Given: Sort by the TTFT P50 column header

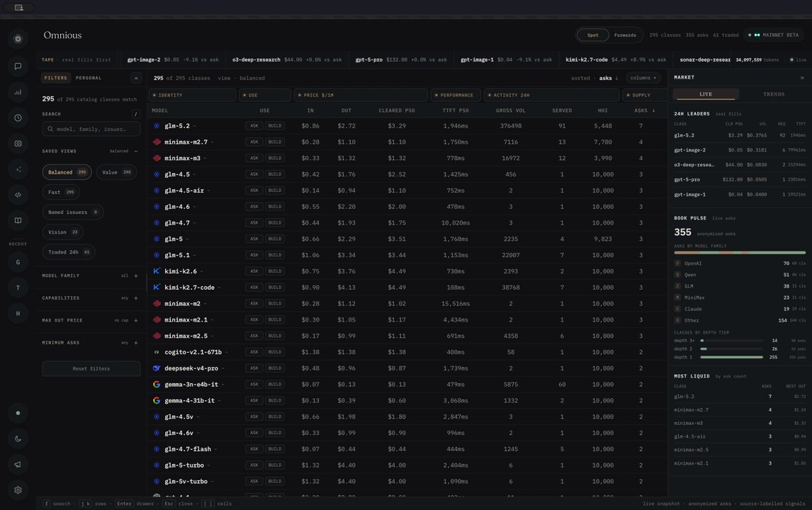Looking at the screenshot, I should 455,110.
